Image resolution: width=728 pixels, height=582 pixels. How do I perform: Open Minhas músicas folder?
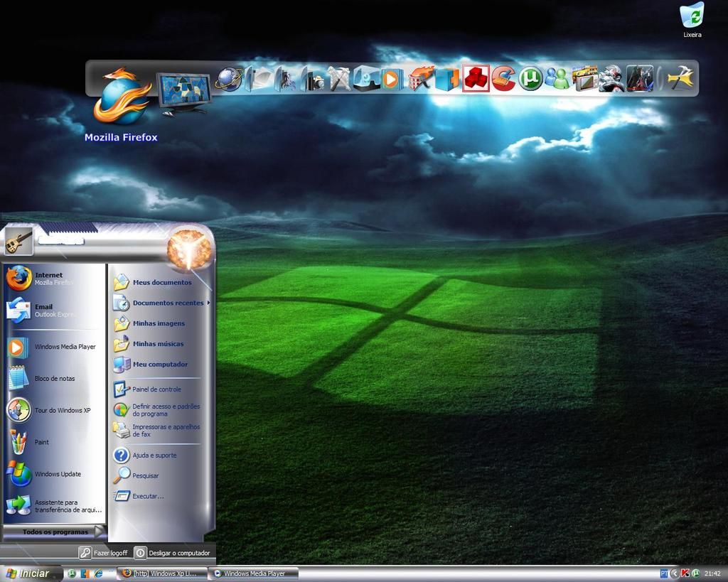click(161, 344)
